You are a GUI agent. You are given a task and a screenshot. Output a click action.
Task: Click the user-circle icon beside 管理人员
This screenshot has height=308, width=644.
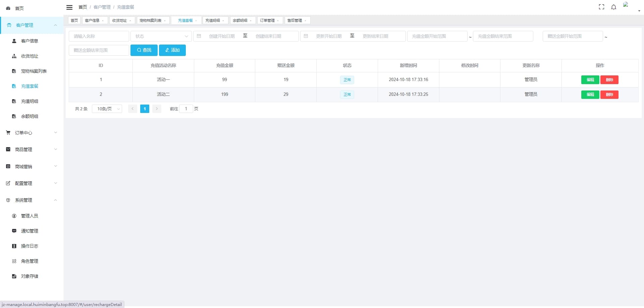coord(14,216)
